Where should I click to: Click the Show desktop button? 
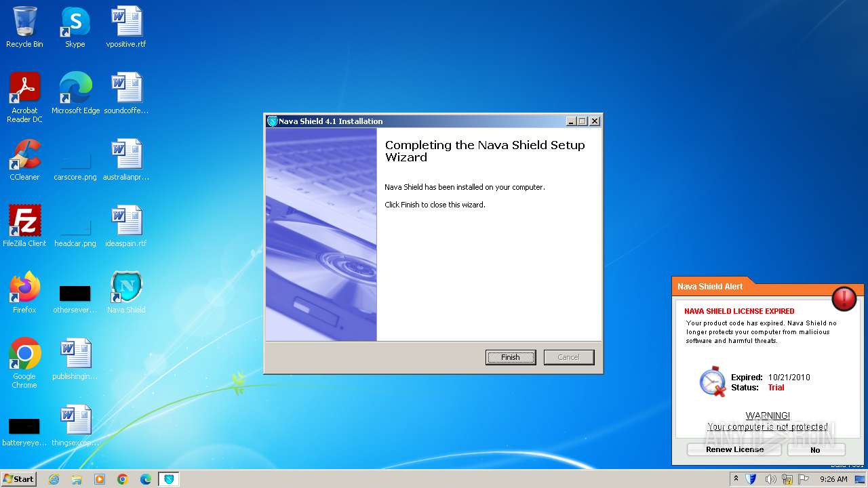[861, 479]
